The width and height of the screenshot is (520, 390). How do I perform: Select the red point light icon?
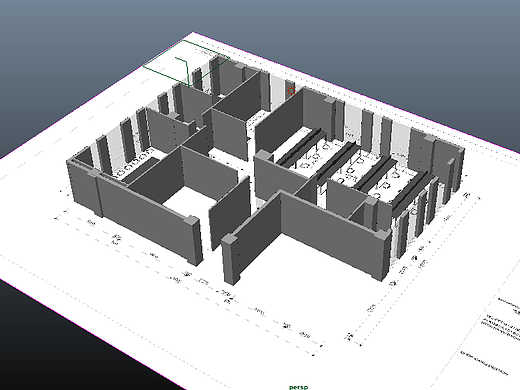[291, 90]
